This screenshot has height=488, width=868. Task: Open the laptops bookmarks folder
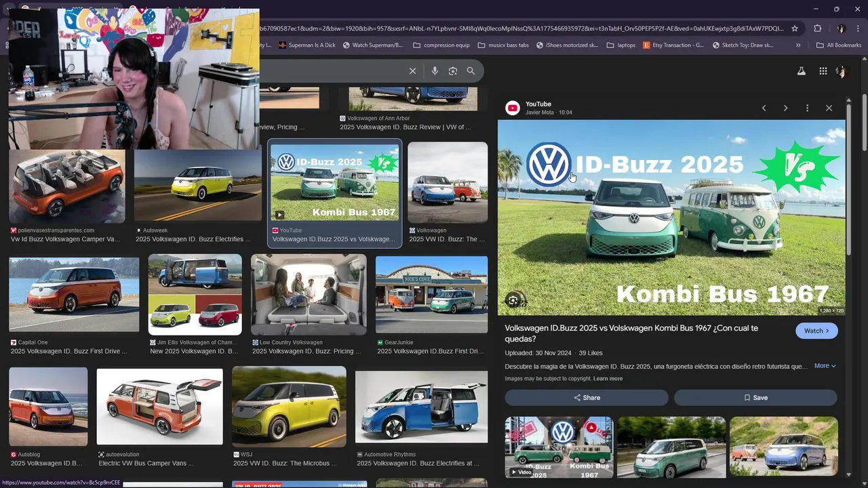coord(620,45)
